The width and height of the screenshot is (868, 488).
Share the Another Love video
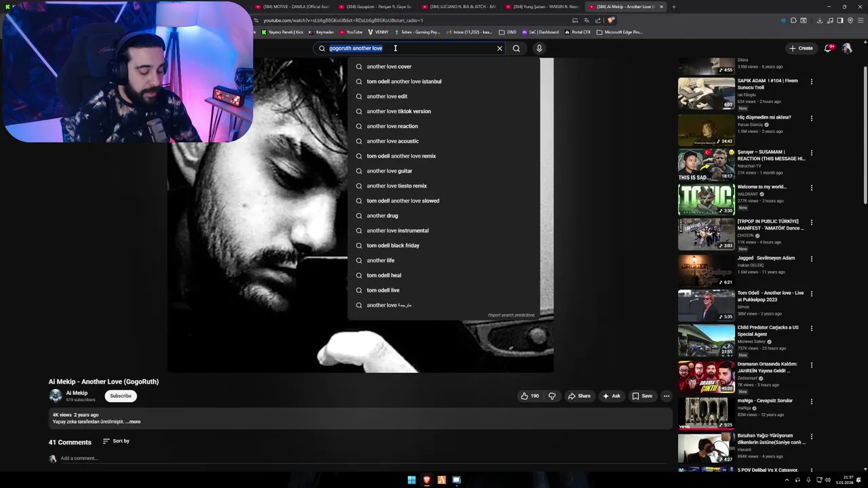(x=579, y=396)
